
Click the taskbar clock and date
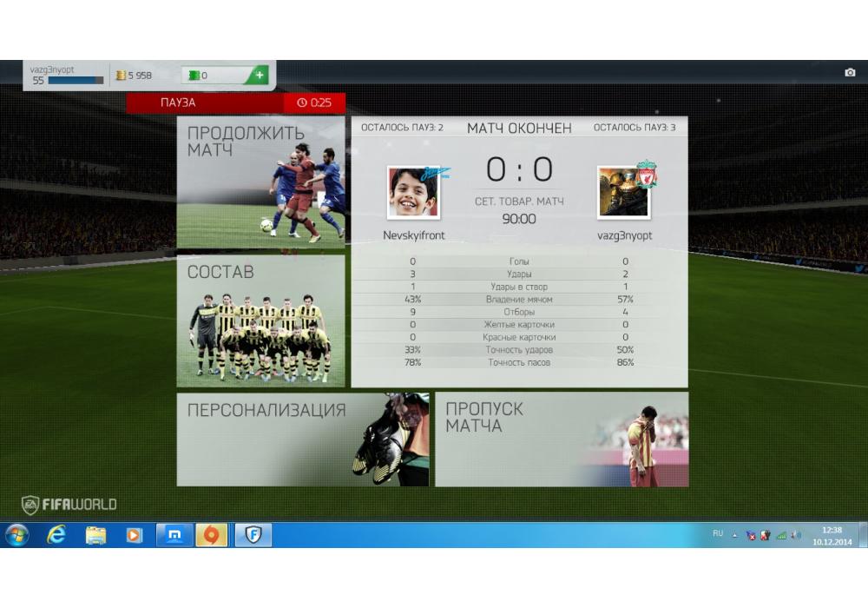click(832, 535)
